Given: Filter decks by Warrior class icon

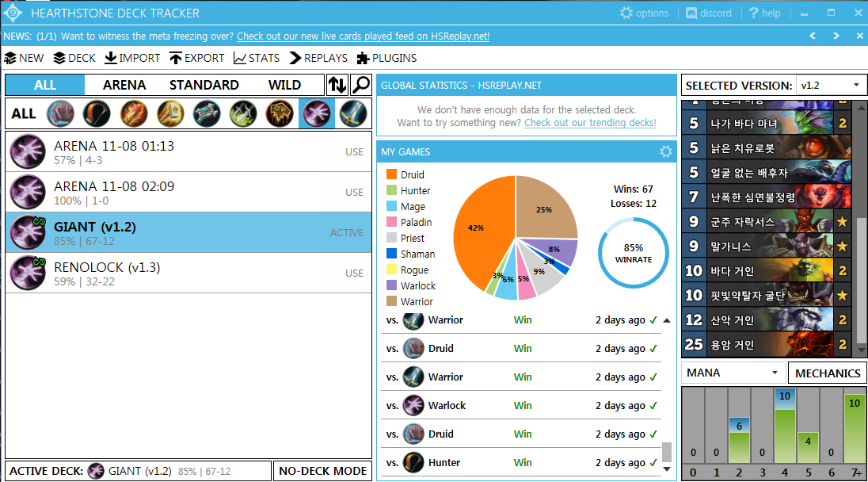Looking at the screenshot, I should pos(352,113).
